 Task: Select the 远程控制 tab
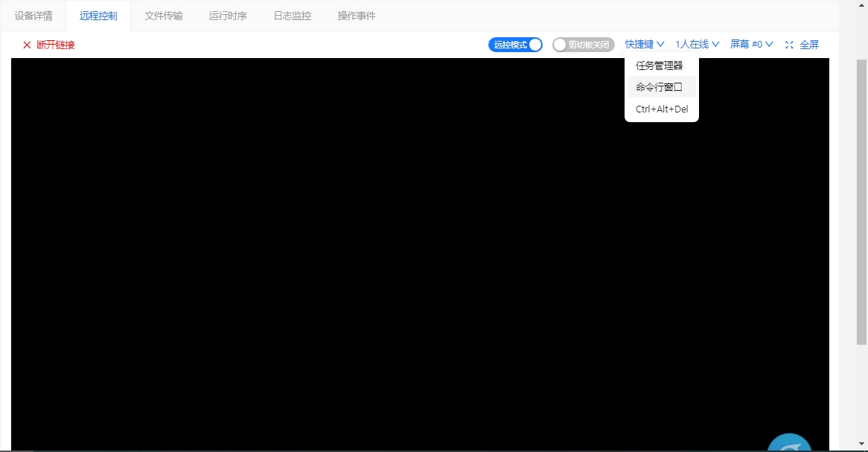98,16
